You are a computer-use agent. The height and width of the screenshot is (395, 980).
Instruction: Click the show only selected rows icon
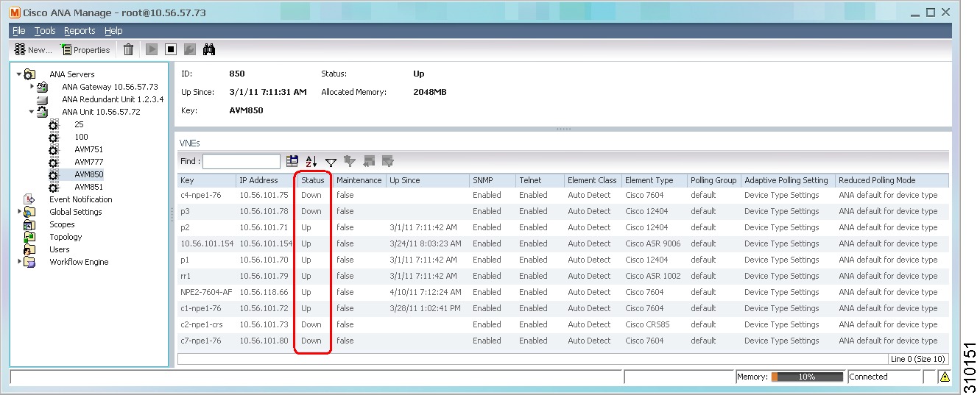[x=388, y=161]
